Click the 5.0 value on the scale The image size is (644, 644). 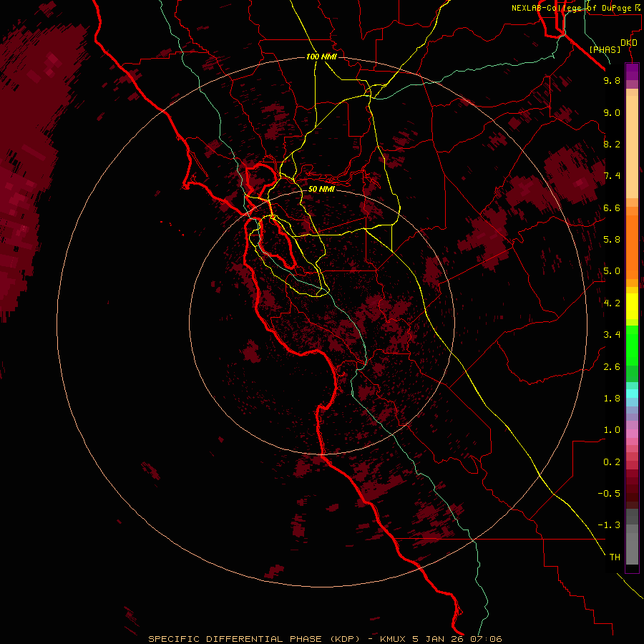click(612, 271)
